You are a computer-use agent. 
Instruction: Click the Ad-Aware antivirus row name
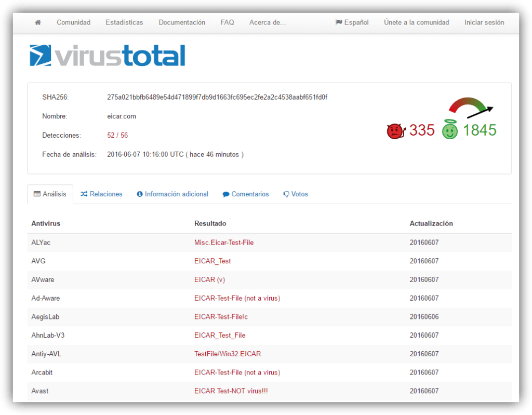click(46, 298)
